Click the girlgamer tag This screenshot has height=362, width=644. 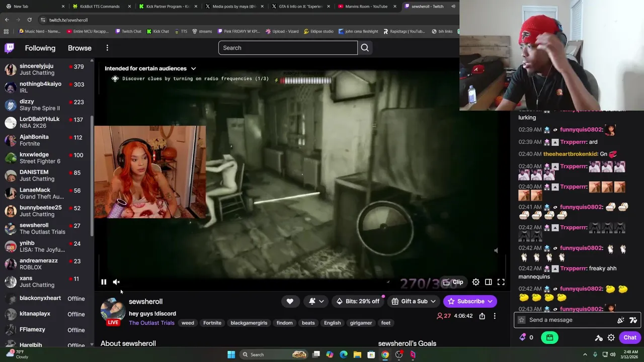point(361,323)
